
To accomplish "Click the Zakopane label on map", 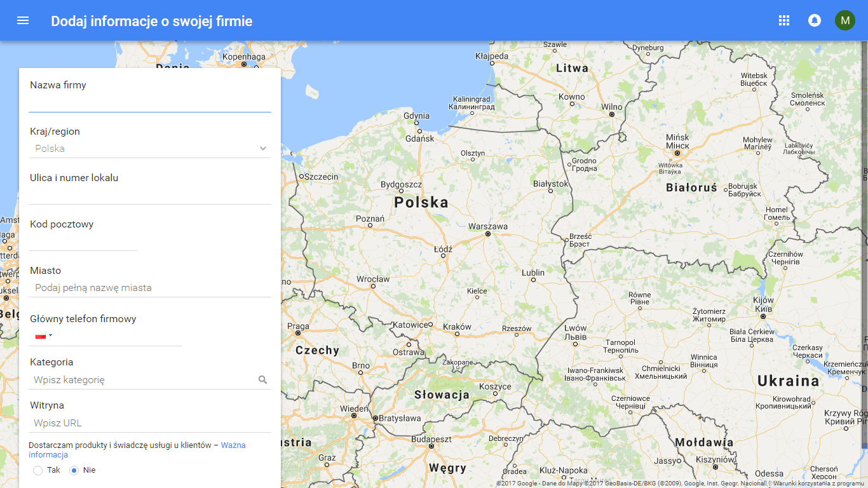I will 458,363.
